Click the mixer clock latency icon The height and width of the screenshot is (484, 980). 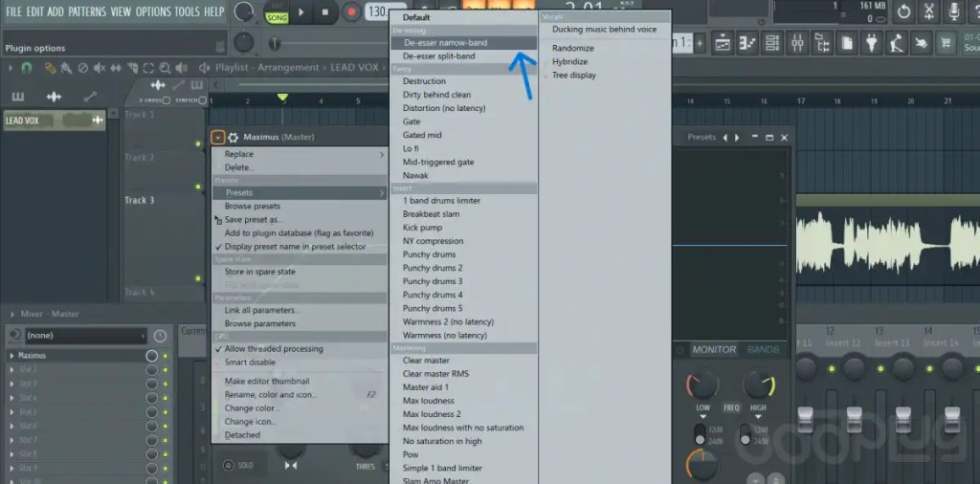tap(160, 336)
